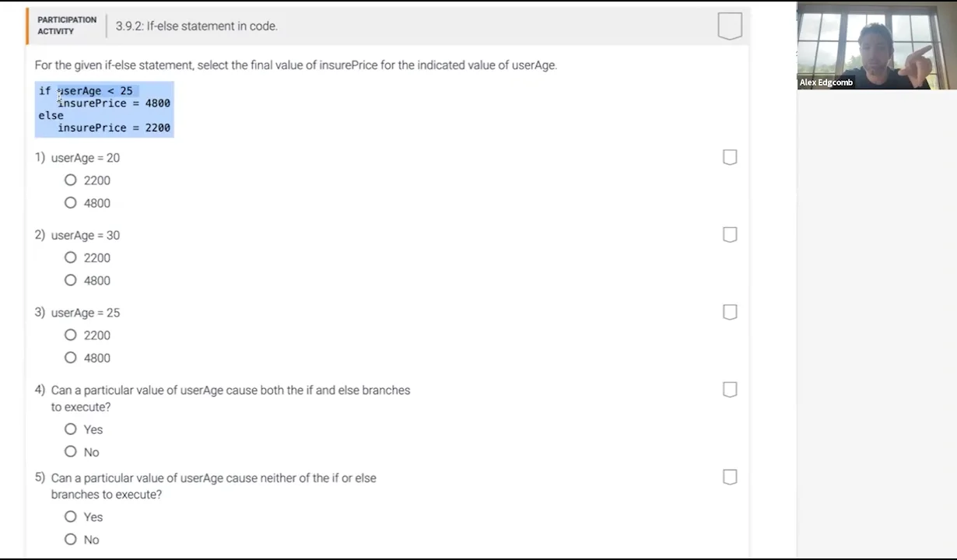Click the highlighted if-else code block
Image resolution: width=957 pixels, height=560 pixels.
coord(104,109)
